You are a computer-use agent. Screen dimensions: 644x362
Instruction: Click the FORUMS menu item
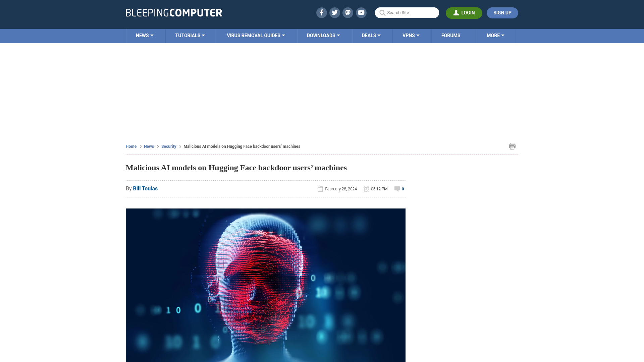click(451, 35)
